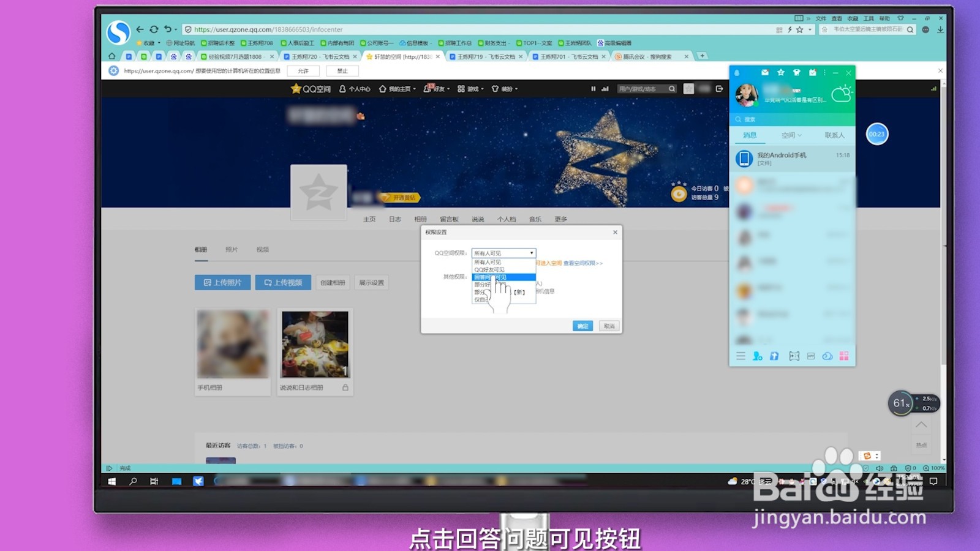
Task: Expand the QQ空间权限 dropdown box
Action: [504, 253]
